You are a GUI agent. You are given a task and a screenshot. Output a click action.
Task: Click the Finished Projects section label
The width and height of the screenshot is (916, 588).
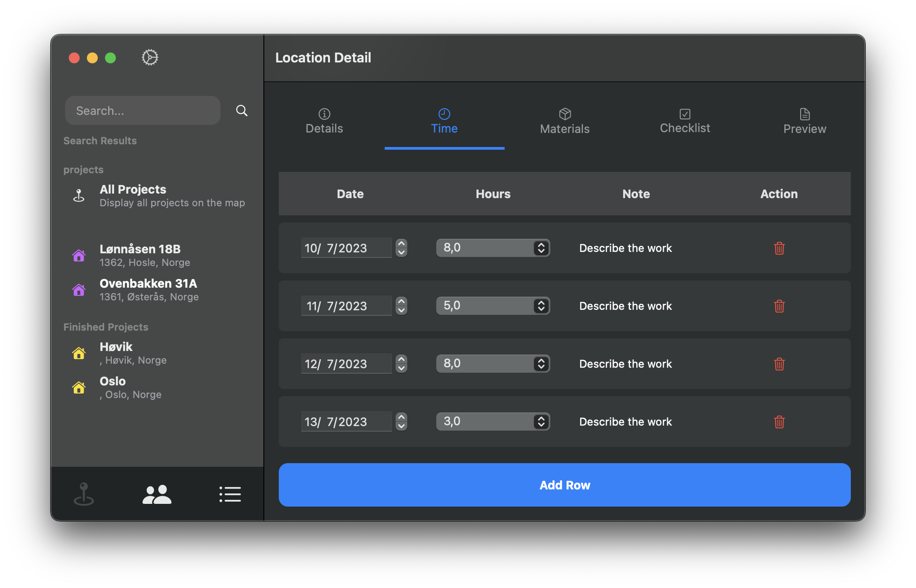(x=106, y=327)
